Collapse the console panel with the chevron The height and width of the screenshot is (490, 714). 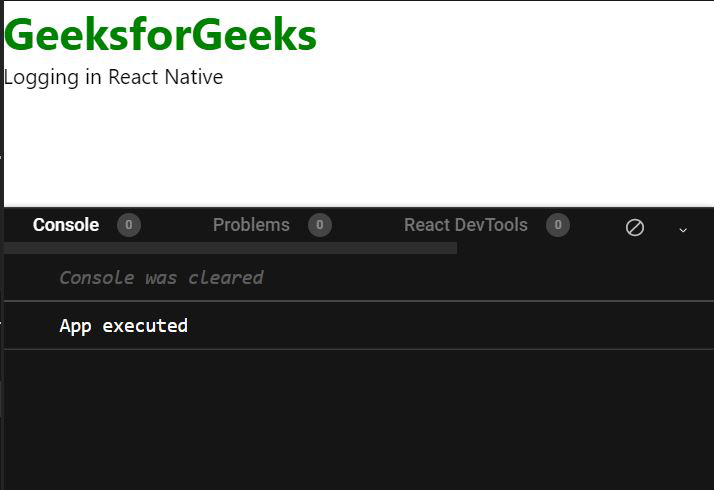[x=683, y=230]
